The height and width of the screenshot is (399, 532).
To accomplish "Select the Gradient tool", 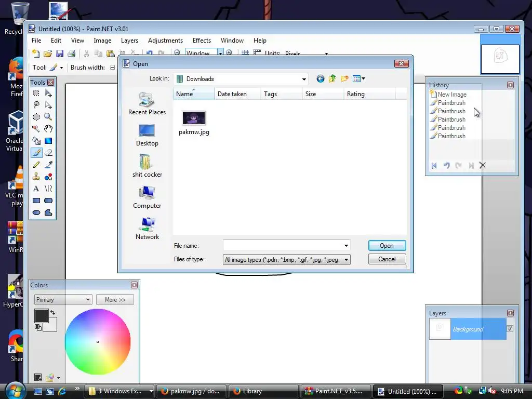I will 48,141.
